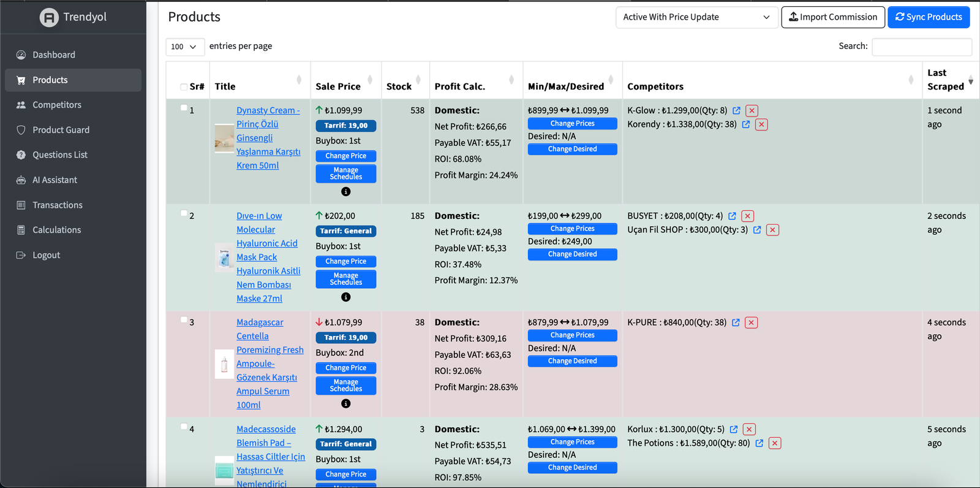This screenshot has width=980, height=488.
Task: Click info icon under Dynasty Cream schedules
Action: [x=346, y=192]
